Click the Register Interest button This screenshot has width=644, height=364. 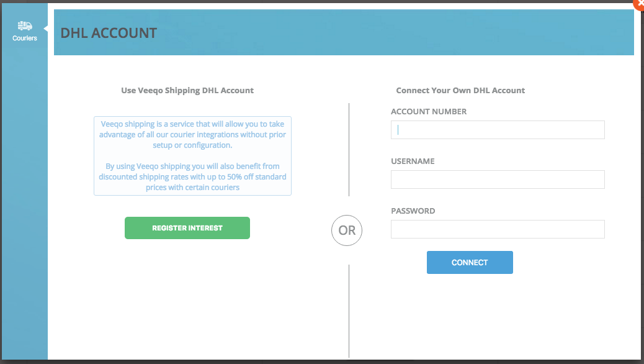187,228
